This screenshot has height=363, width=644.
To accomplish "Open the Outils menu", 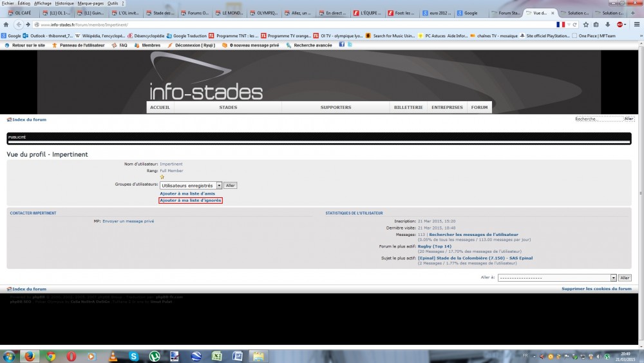I will [113, 3].
